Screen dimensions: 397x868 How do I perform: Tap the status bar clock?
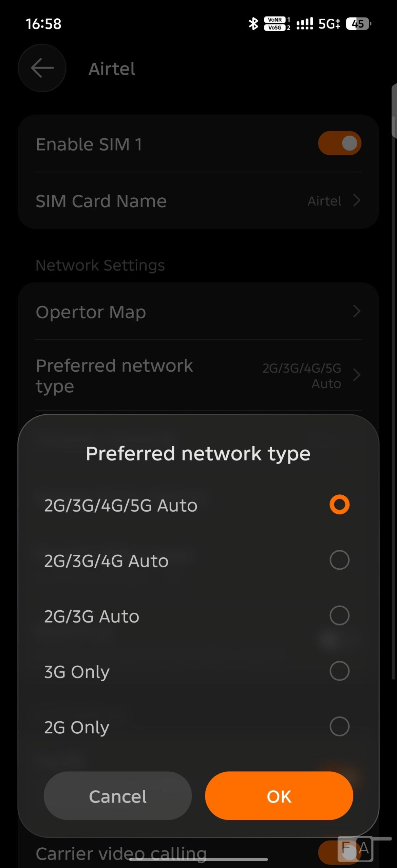click(x=43, y=24)
